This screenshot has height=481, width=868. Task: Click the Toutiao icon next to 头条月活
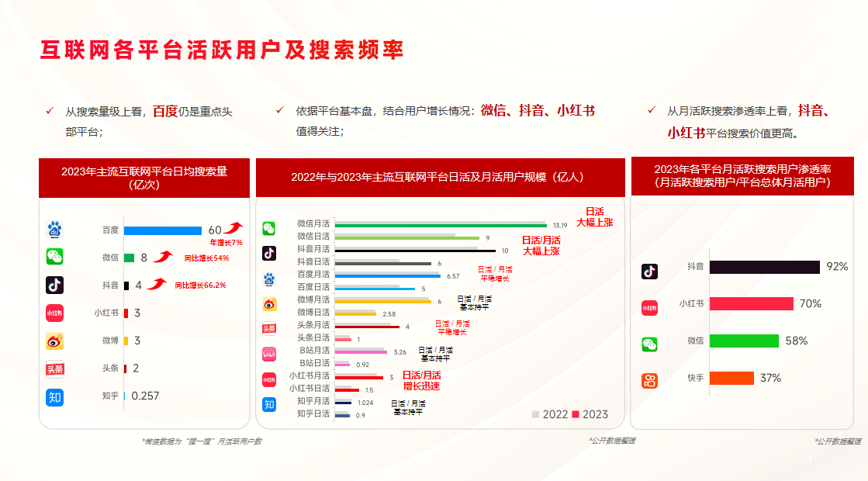click(x=269, y=328)
